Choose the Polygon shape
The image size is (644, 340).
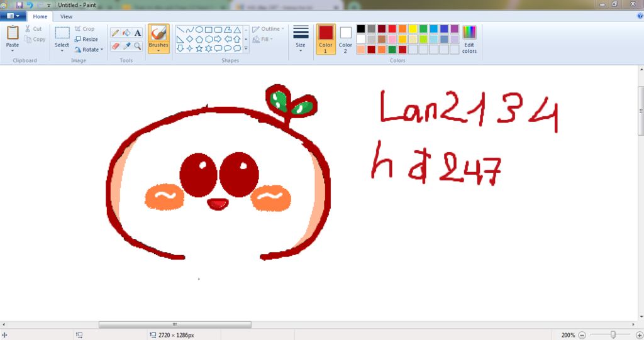point(228,30)
